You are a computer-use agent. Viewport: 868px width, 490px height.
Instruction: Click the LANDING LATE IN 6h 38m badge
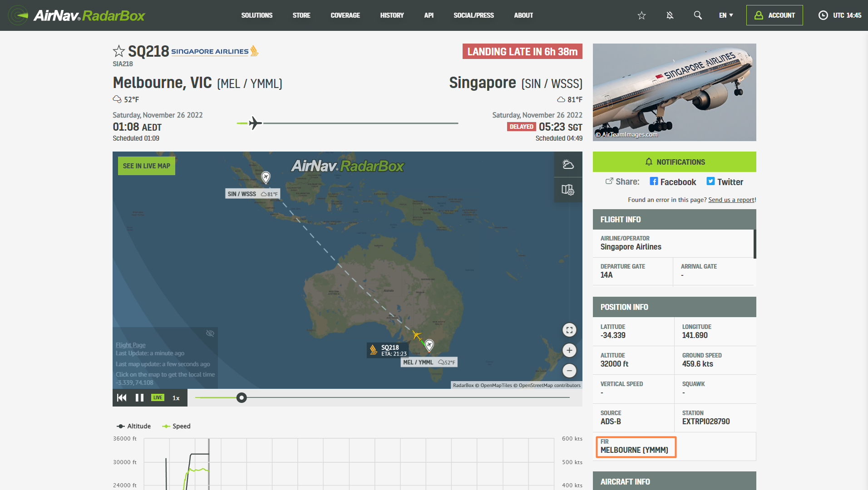click(523, 52)
